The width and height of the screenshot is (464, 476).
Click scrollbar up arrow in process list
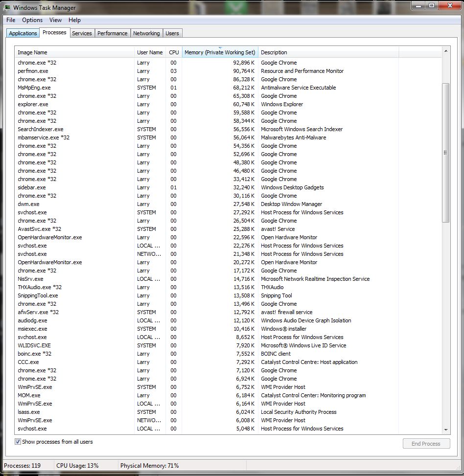[445, 51]
